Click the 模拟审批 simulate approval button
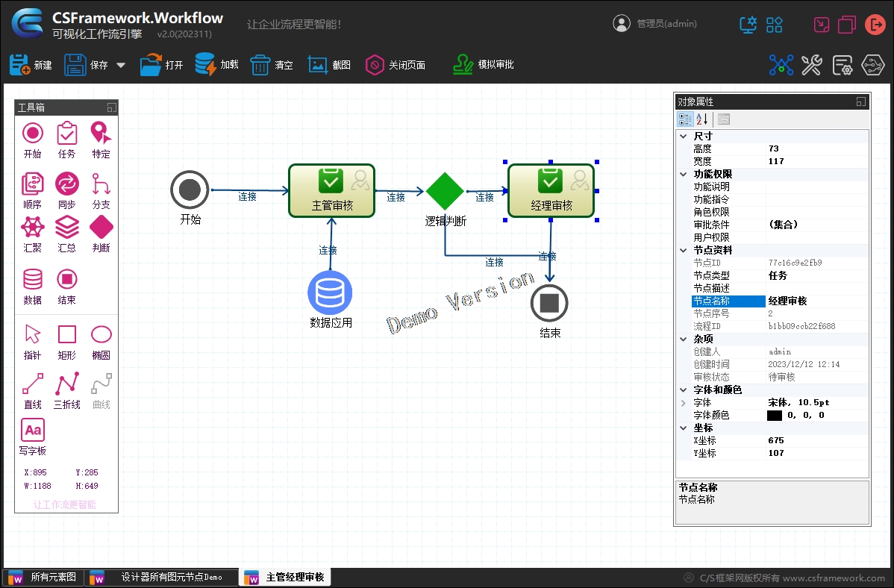894x588 pixels. pos(482,64)
